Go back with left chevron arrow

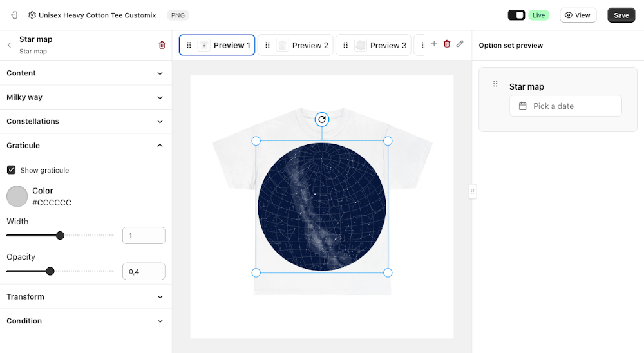click(x=10, y=45)
